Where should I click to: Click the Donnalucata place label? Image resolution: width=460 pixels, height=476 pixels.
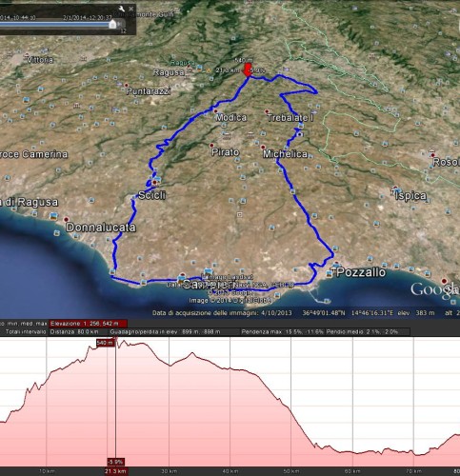pyautogui.click(x=101, y=228)
